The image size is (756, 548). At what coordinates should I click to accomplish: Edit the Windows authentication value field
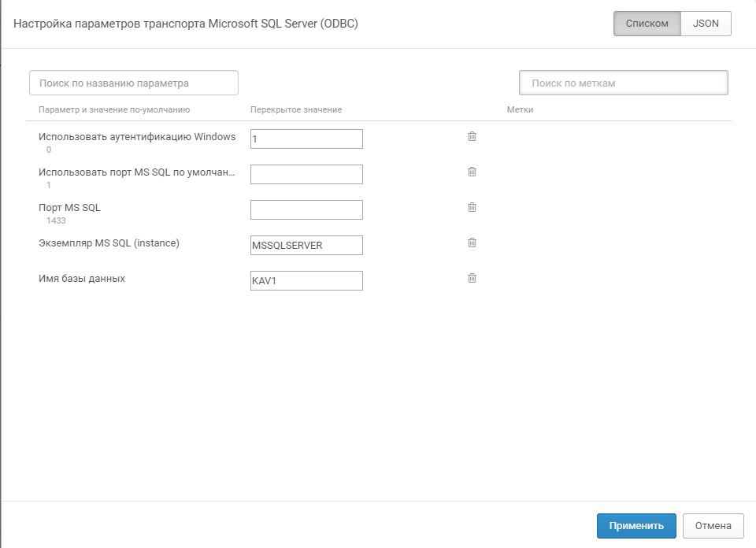pos(306,139)
